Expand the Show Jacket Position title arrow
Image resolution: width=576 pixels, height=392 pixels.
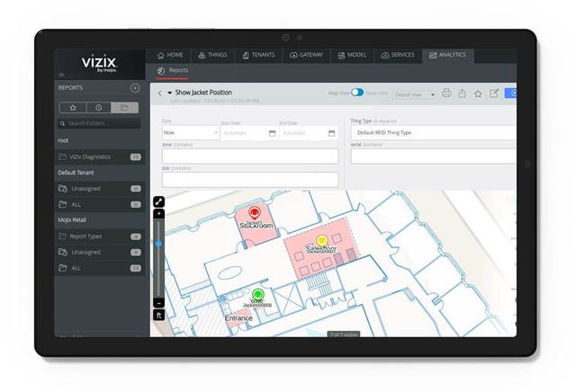coord(169,93)
